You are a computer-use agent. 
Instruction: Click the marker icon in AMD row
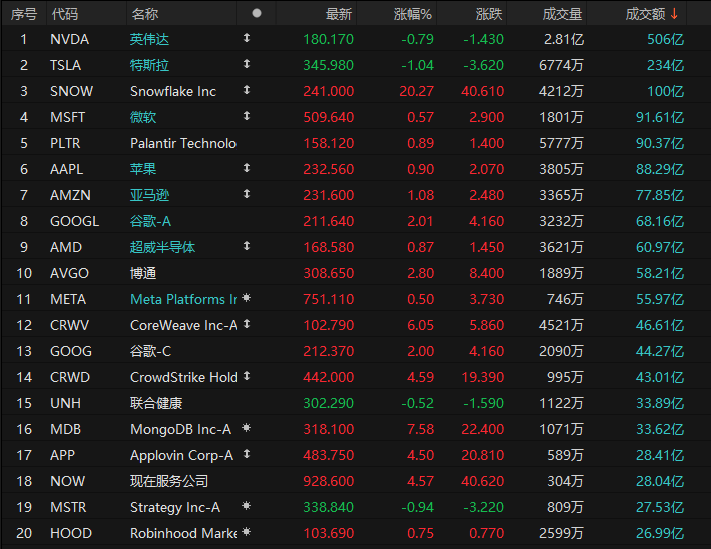pyautogui.click(x=247, y=246)
